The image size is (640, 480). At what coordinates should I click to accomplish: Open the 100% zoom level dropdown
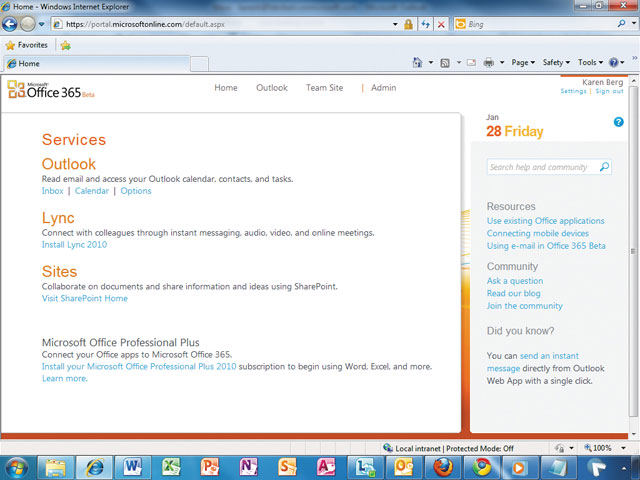coord(603,448)
